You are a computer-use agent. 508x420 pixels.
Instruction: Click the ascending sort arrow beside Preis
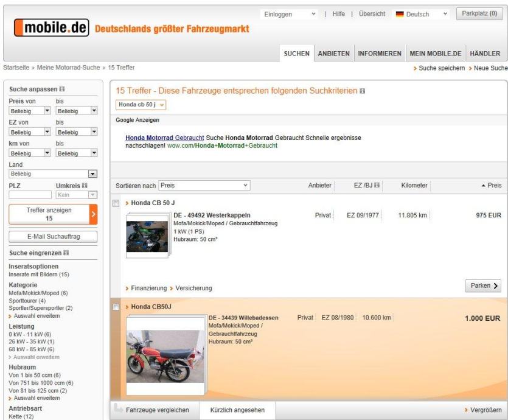484,186
